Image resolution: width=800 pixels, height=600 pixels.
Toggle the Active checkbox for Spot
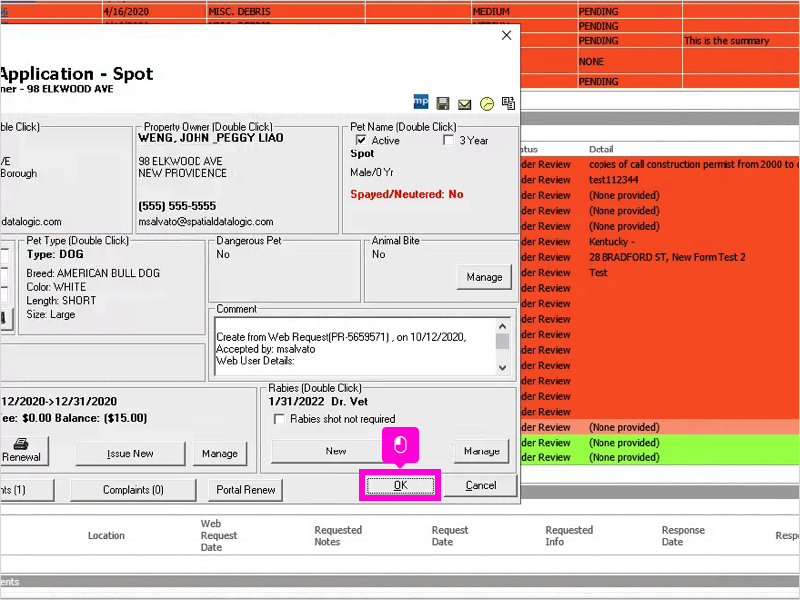click(361, 140)
